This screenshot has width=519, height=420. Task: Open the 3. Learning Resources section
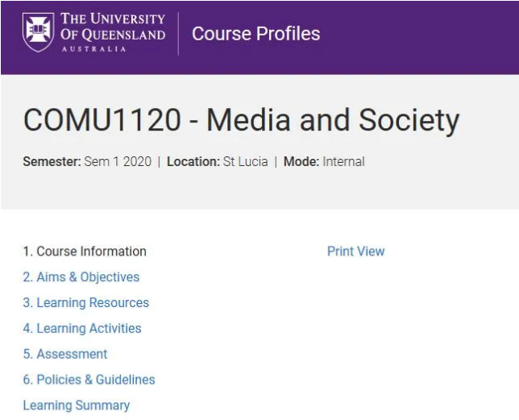pyautogui.click(x=85, y=303)
